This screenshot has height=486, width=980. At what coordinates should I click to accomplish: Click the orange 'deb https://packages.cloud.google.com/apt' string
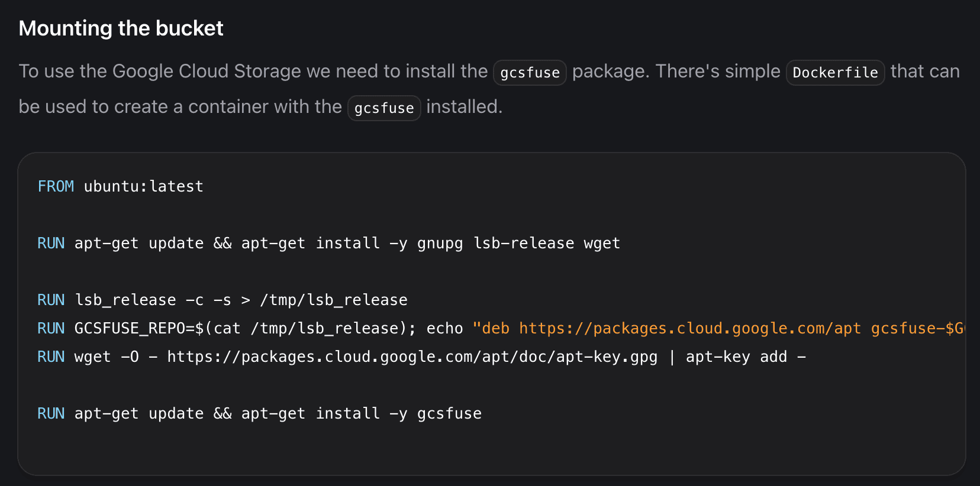(x=718, y=328)
